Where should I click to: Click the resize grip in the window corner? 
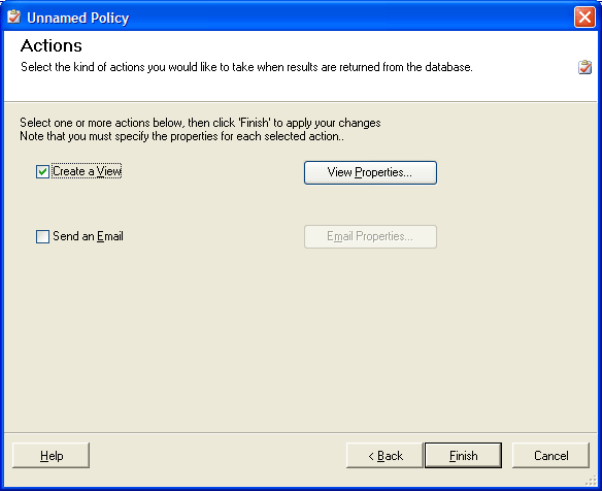(x=591, y=481)
